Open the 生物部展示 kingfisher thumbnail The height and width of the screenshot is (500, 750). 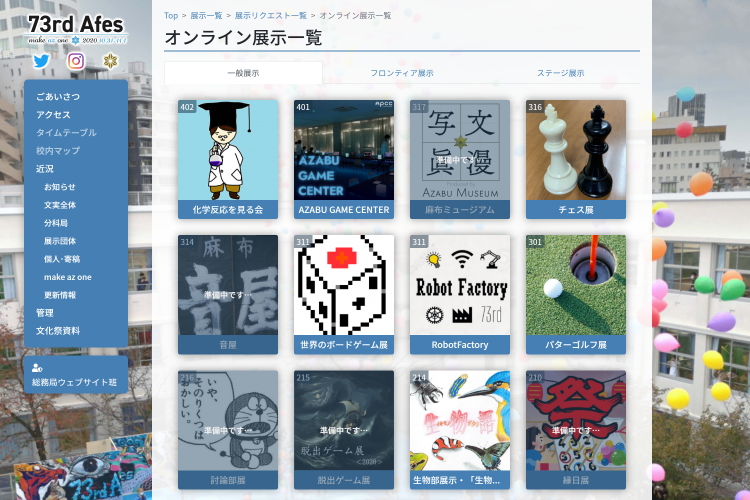coord(460,421)
